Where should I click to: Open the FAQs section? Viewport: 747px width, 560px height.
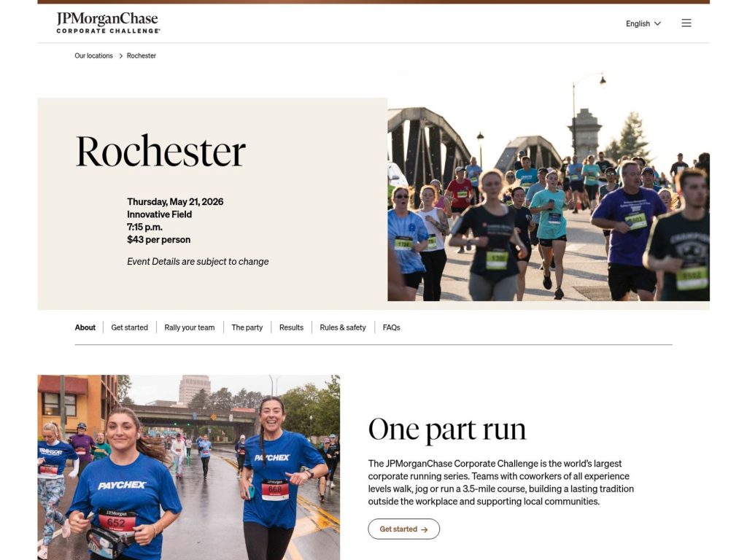(x=391, y=327)
